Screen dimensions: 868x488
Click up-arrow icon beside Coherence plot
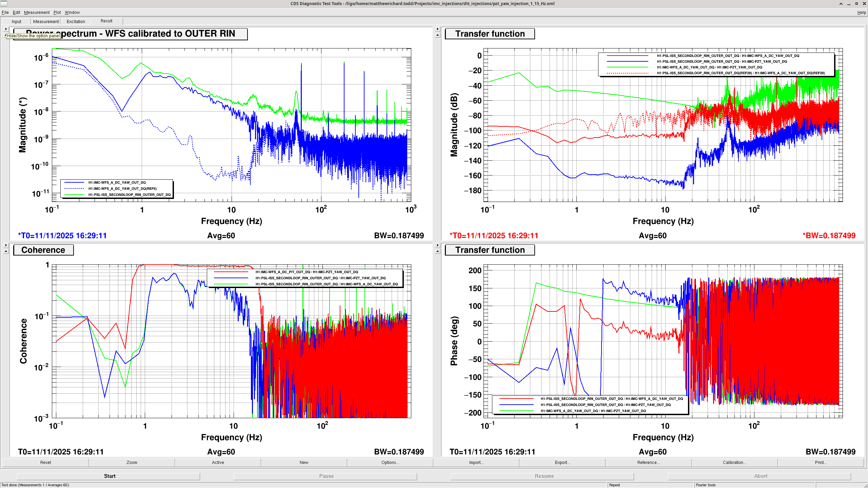[x=6, y=251]
